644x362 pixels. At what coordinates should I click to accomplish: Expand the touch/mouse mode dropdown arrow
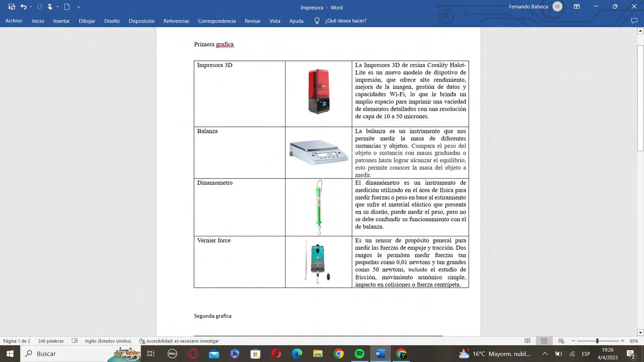click(57, 7)
